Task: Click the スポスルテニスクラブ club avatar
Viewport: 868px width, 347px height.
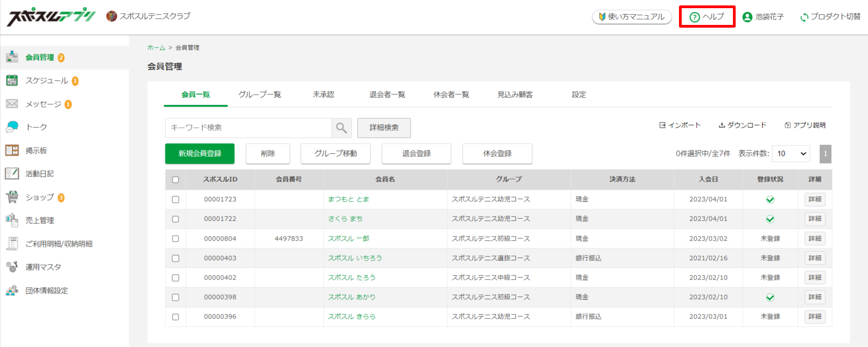Action: coord(112,16)
